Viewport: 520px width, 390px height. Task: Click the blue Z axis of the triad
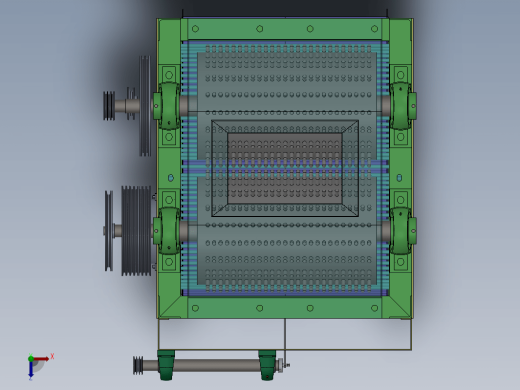pos(31,369)
